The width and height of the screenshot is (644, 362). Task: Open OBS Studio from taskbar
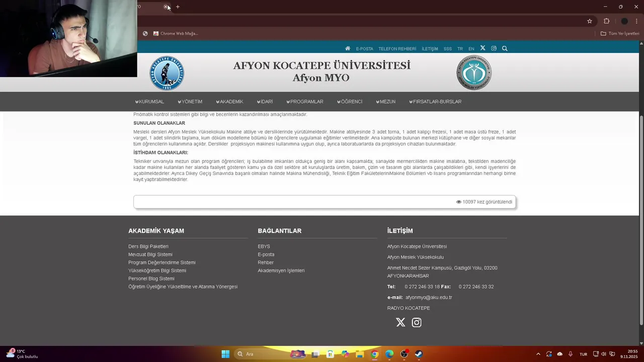point(404,354)
